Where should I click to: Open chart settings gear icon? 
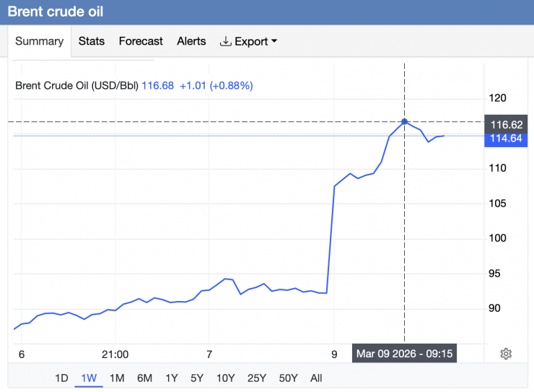click(x=506, y=354)
